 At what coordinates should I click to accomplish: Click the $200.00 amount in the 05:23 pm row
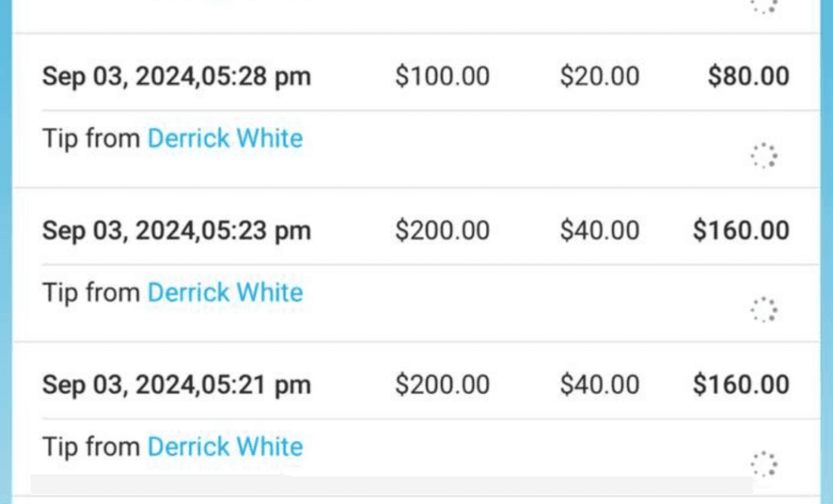tap(442, 231)
